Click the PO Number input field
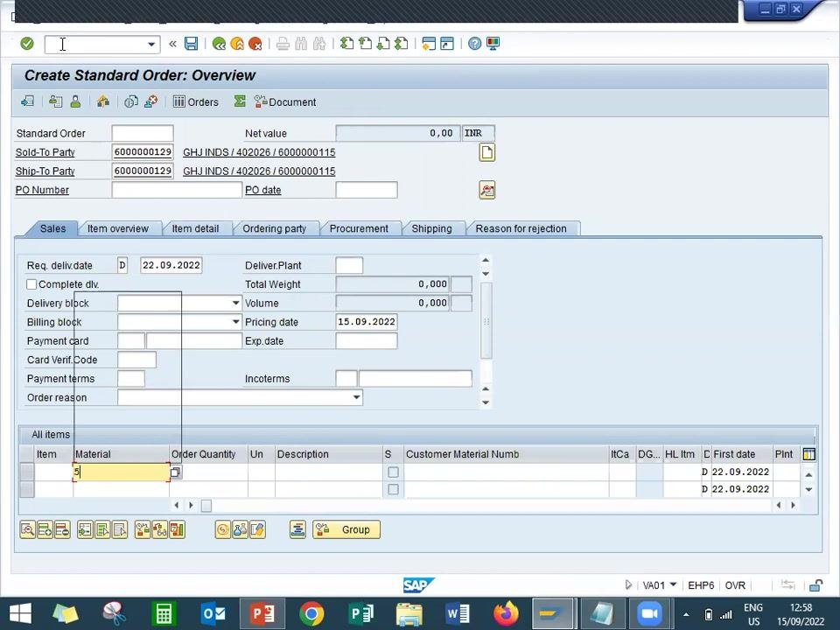Screen dimensions: 840x630 (x=177, y=190)
